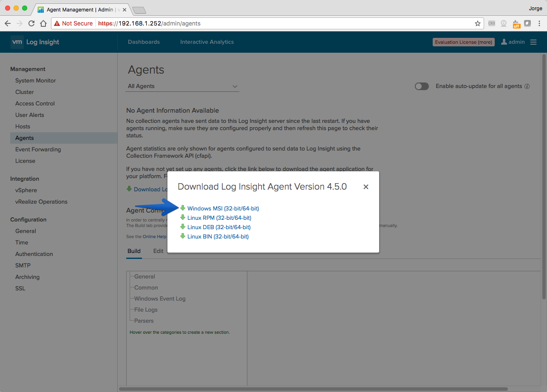The image size is (547, 392).
Task: Open the Chrome menu with three dots
Action: point(539,23)
